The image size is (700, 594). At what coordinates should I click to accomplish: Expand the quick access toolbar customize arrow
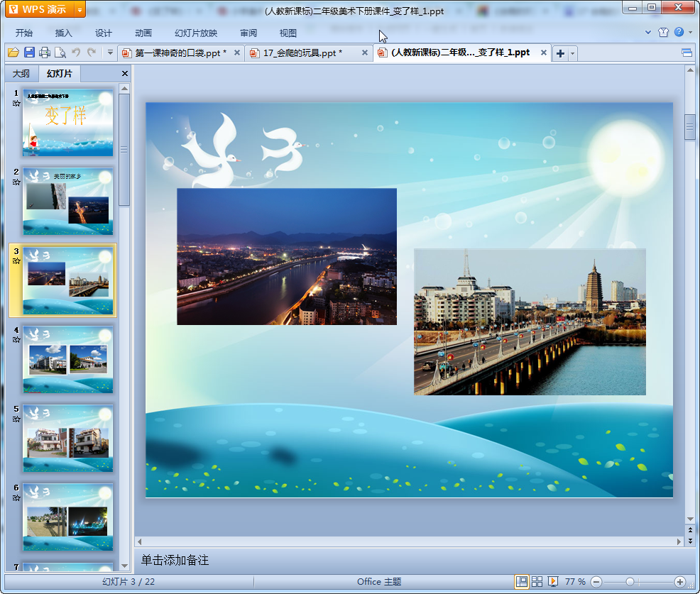point(110,53)
